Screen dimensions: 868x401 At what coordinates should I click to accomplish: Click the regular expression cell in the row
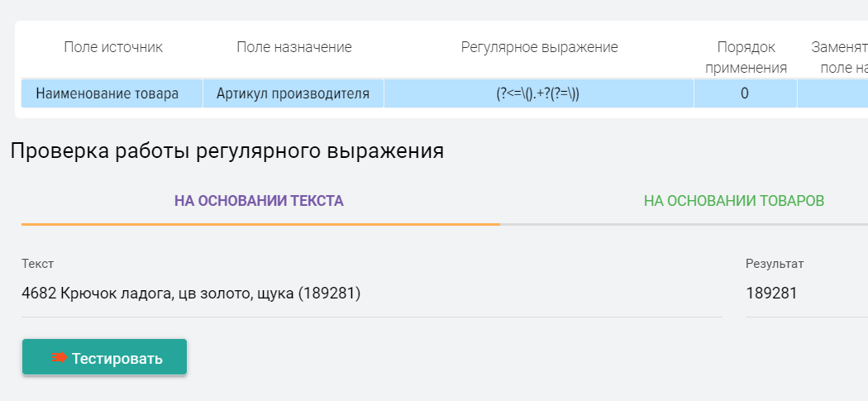point(538,93)
